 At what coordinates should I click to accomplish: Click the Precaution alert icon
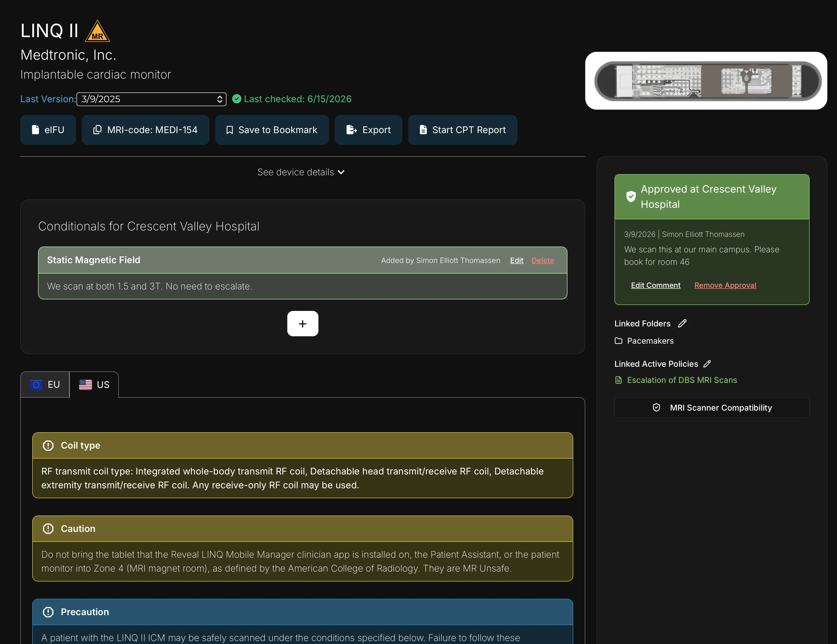48,612
